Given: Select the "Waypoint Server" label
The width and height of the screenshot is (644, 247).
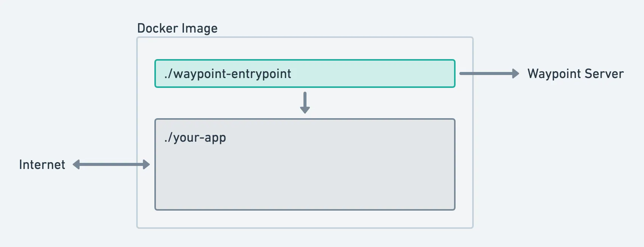Looking at the screenshot, I should coord(575,73).
